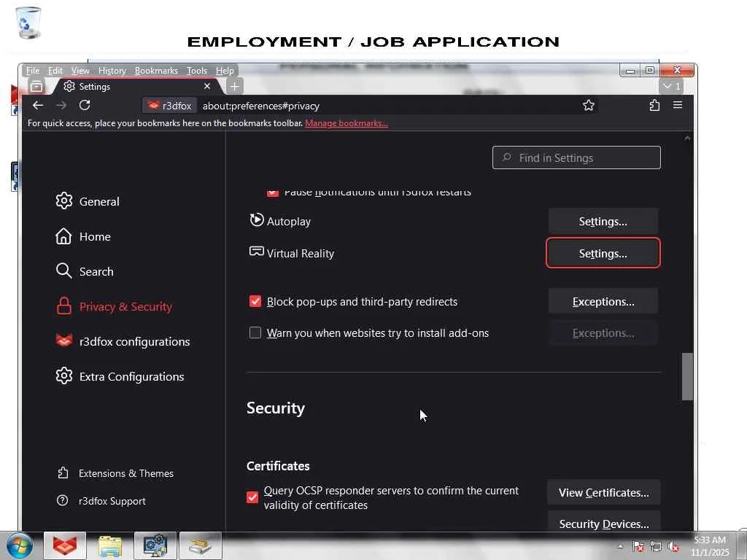The height and width of the screenshot is (560, 747).
Task: Open Security Devices dialog
Action: [x=603, y=522]
